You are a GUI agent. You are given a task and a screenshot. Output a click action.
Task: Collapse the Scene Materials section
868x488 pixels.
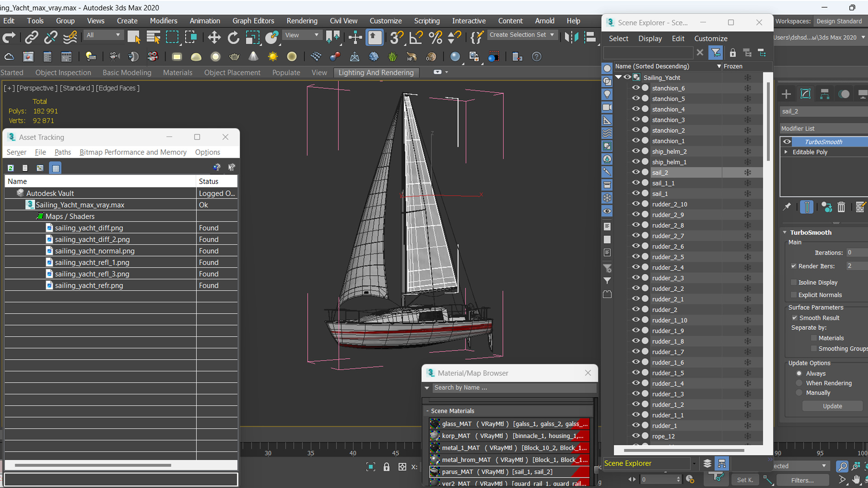point(427,411)
